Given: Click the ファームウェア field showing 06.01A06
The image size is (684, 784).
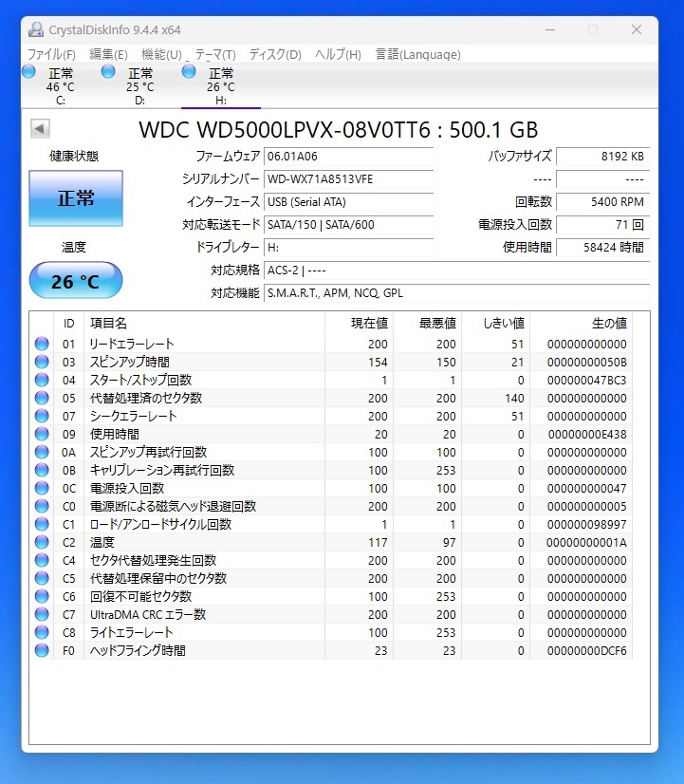Looking at the screenshot, I should [349, 156].
